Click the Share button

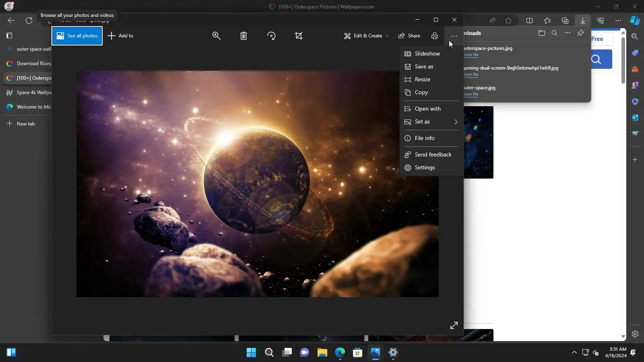[x=409, y=36]
